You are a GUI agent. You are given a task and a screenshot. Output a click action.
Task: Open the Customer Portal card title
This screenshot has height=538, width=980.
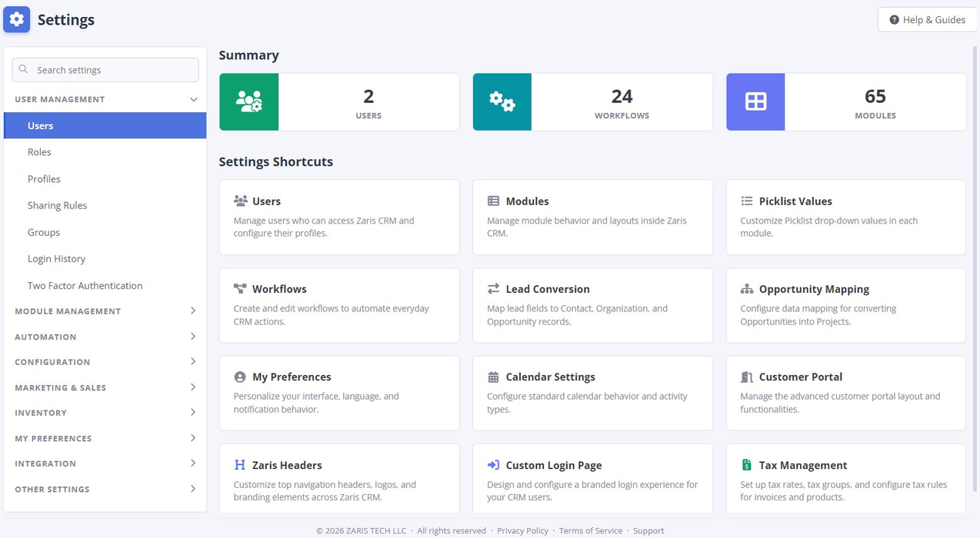[801, 377]
